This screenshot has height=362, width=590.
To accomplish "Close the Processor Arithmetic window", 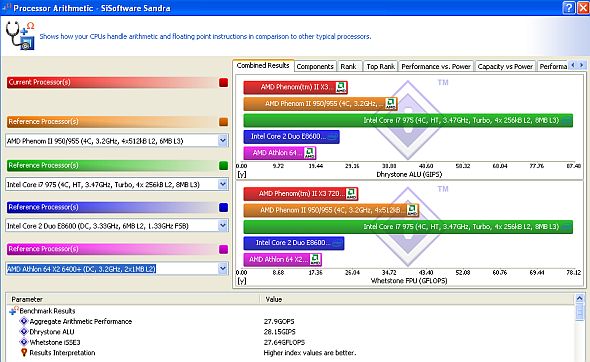I will pyautogui.click(x=583, y=8).
